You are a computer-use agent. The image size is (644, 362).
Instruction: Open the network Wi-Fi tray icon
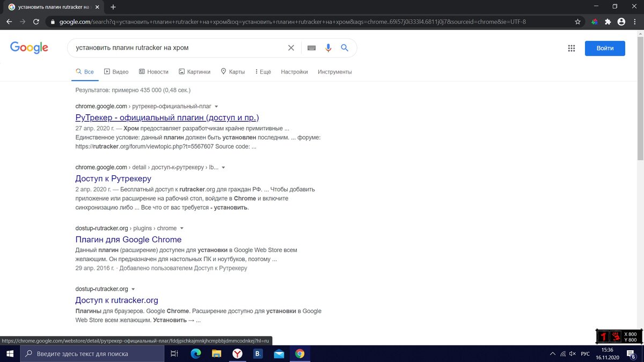563,353
